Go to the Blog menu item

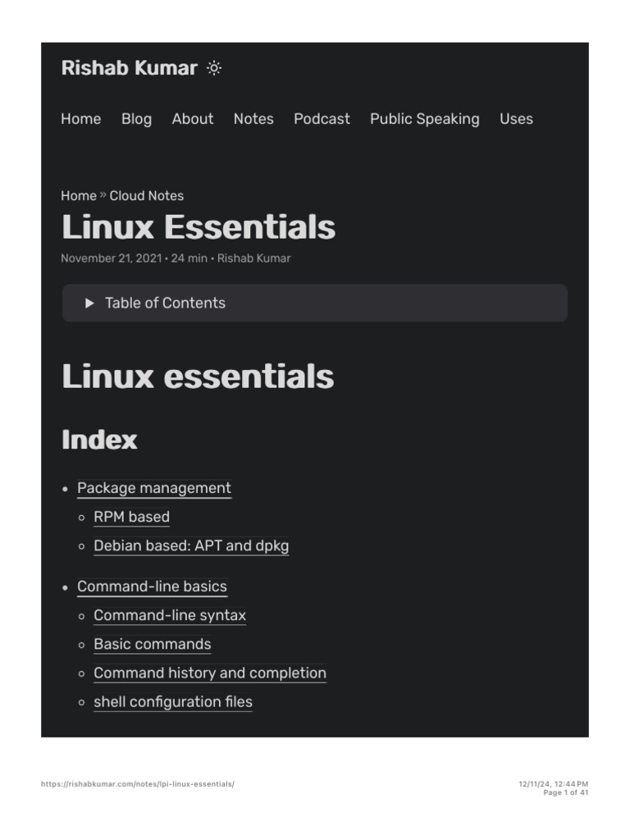[x=136, y=119]
